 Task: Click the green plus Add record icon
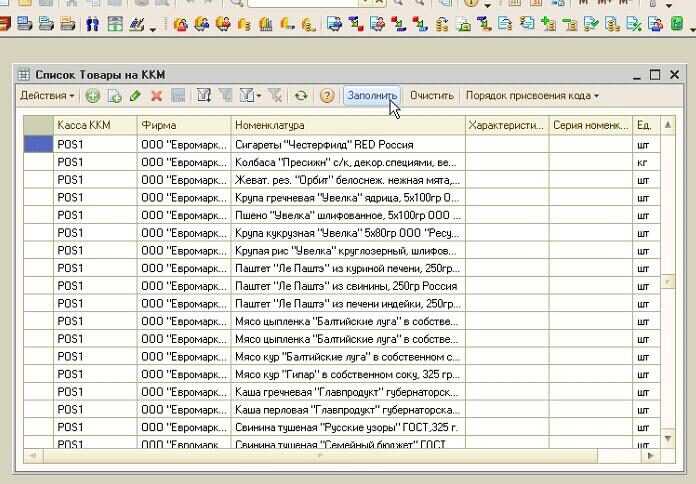93,96
